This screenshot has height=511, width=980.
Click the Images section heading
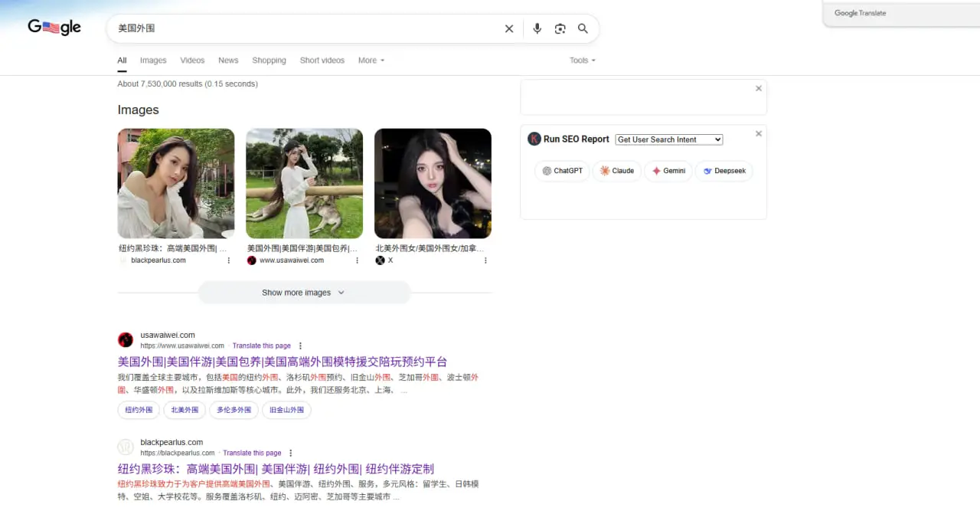point(139,110)
